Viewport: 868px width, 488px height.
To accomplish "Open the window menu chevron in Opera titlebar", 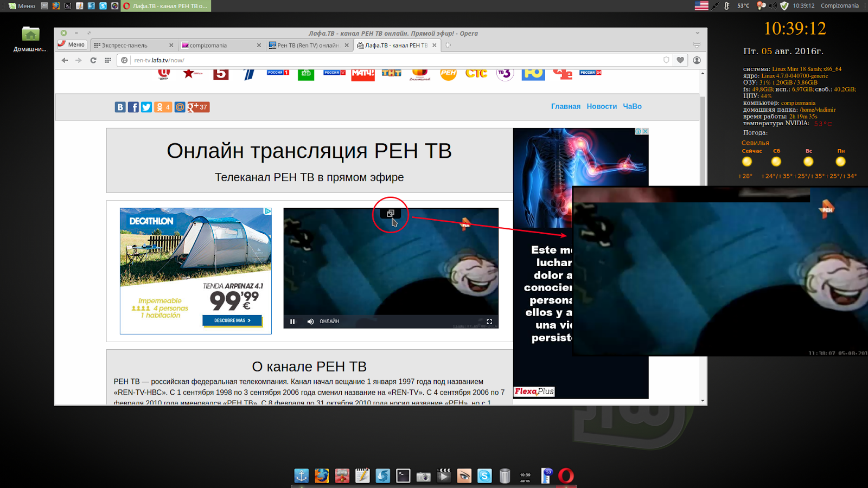I will 697,33.
